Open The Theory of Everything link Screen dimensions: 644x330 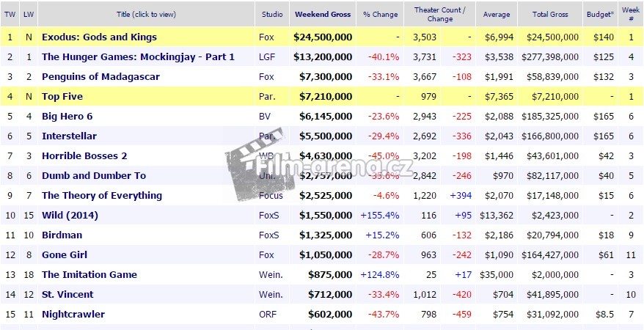pos(102,195)
